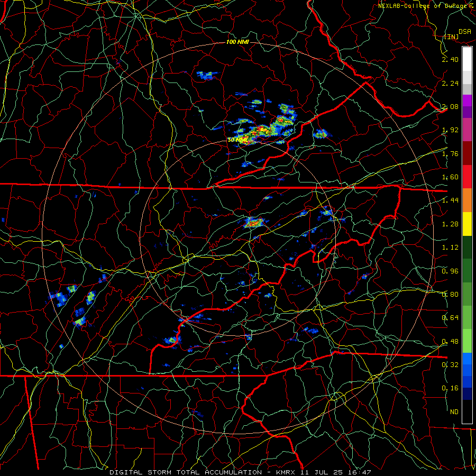Click the DIGITAL STORM TOTAL ACCUMULATION caption

186,472
